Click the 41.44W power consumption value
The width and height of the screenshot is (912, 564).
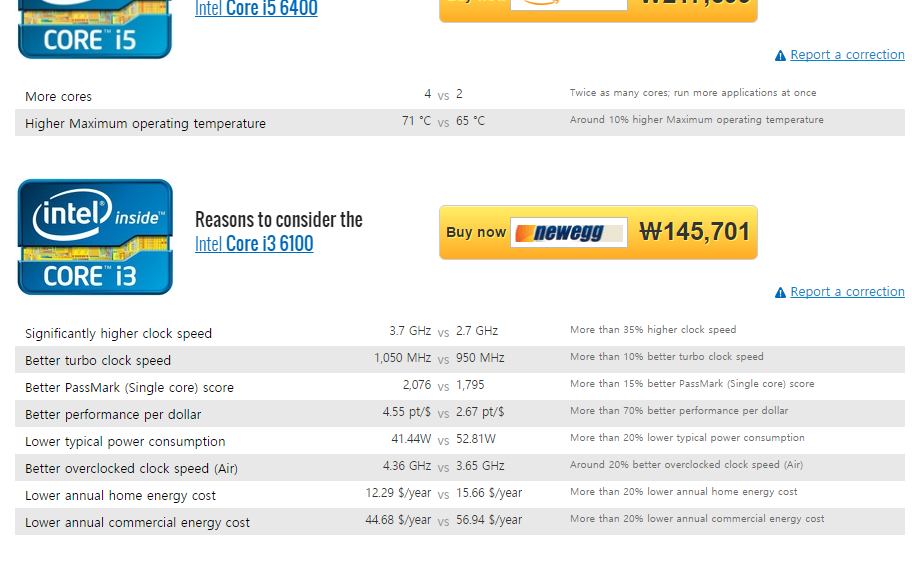[411, 439]
